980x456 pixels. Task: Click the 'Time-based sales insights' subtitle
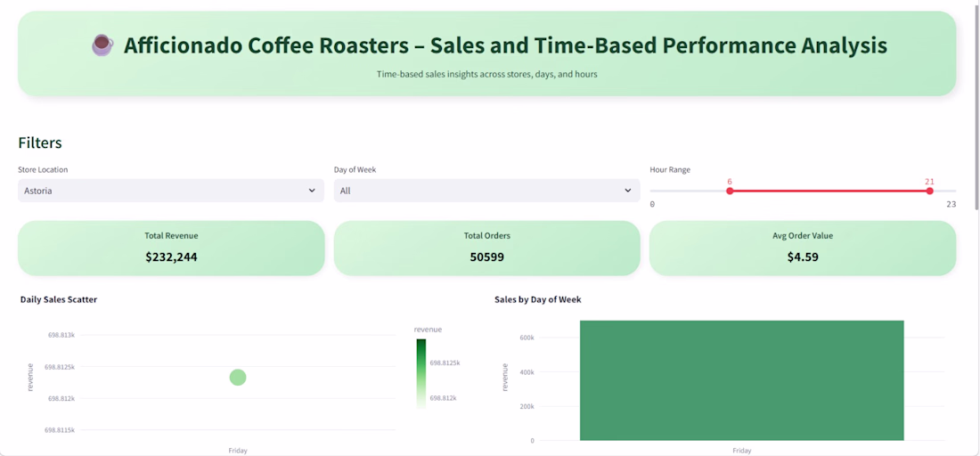point(486,74)
